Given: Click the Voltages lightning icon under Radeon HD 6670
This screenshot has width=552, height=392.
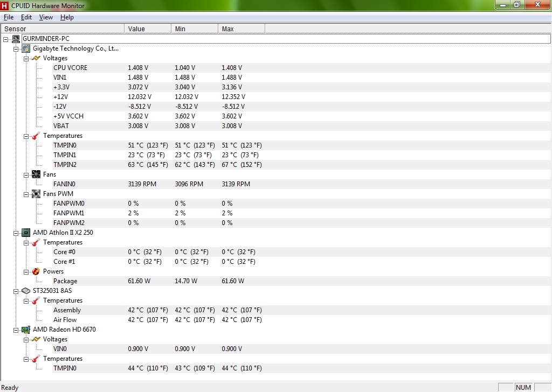Looking at the screenshot, I should (36, 339).
